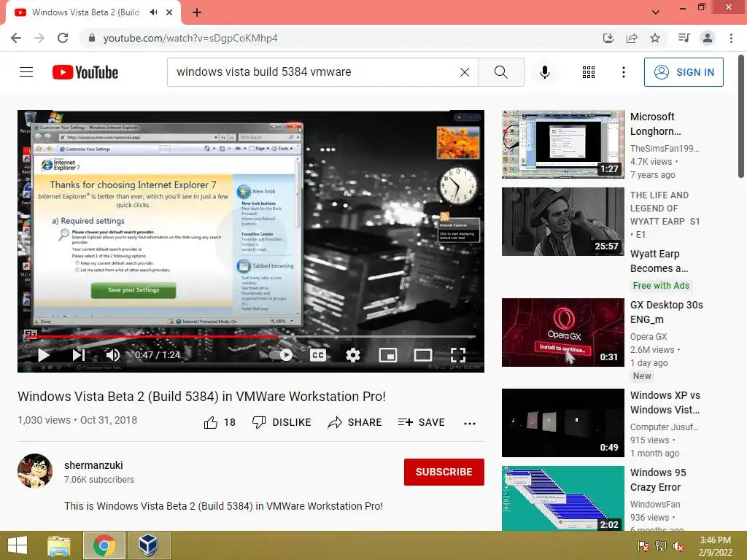This screenshot has width=747, height=560.
Task: Open the shermanzuki channel name link
Action: click(93, 465)
